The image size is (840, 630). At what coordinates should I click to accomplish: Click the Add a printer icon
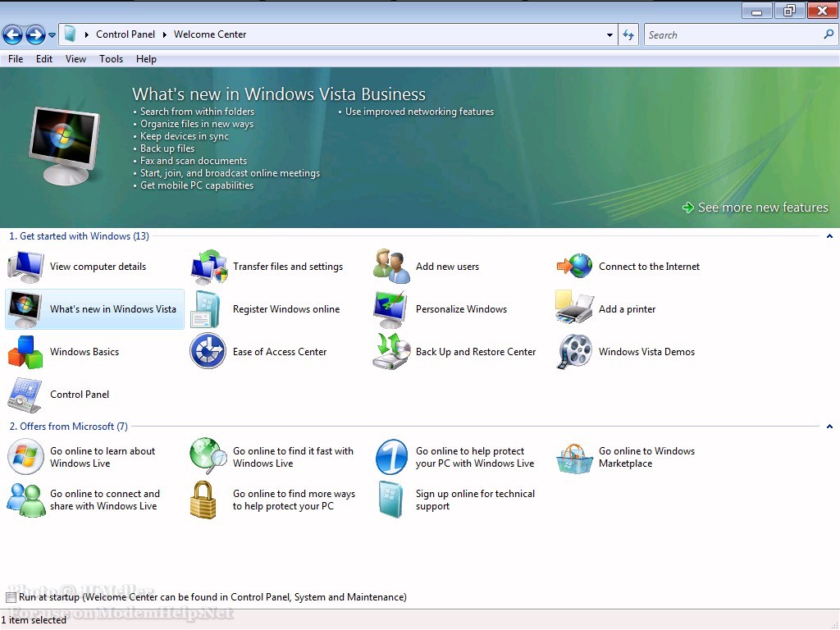pos(574,308)
